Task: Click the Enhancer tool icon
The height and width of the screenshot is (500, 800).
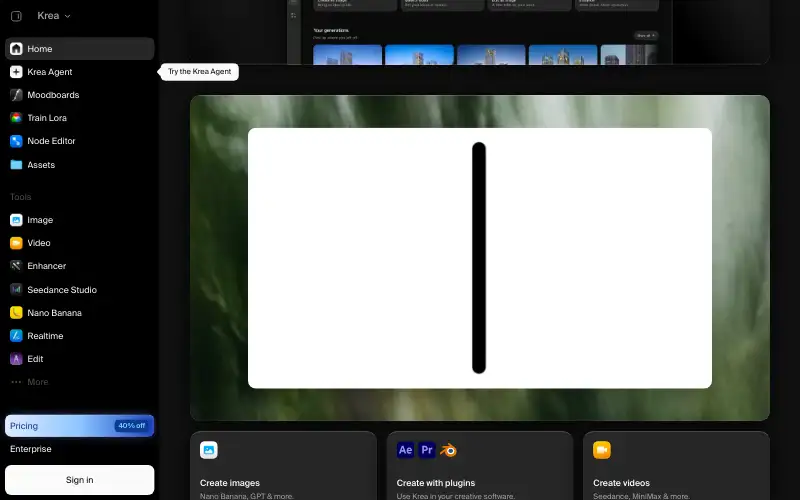Action: click(16, 266)
